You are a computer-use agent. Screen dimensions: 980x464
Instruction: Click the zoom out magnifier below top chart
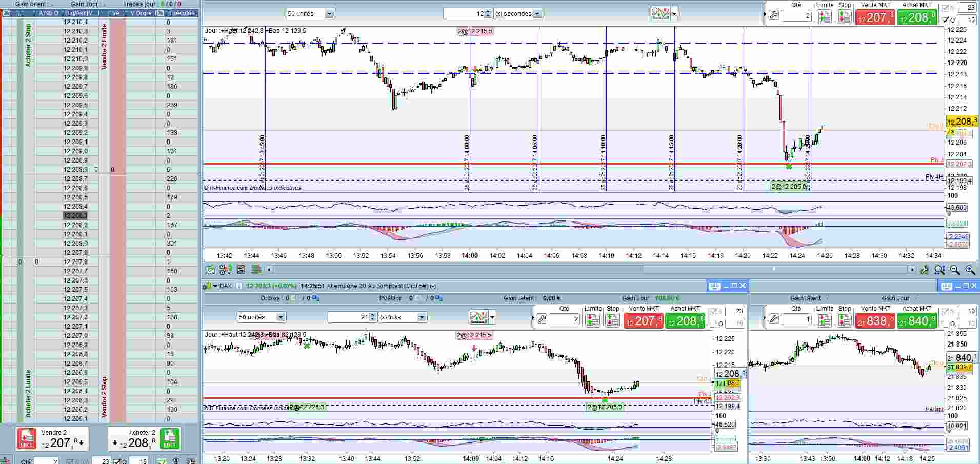point(955,270)
